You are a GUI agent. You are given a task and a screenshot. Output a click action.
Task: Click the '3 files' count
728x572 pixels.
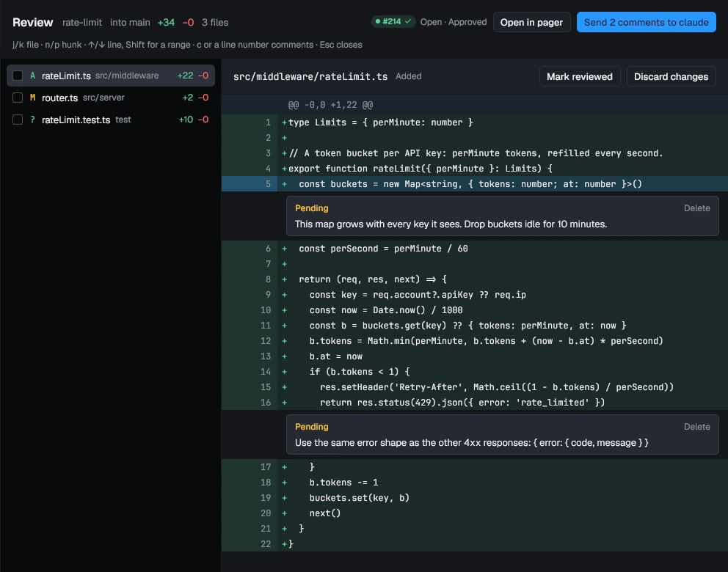[215, 22]
